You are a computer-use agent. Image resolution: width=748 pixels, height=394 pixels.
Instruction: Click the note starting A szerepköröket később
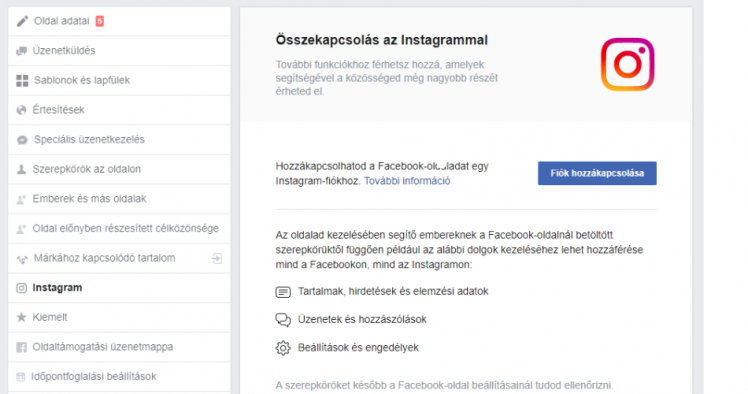click(x=444, y=385)
